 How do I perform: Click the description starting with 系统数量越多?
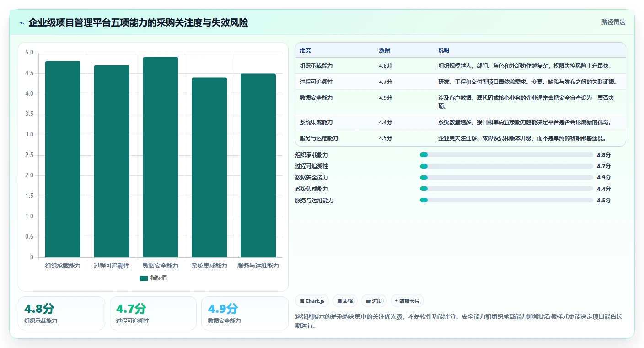tap(525, 122)
